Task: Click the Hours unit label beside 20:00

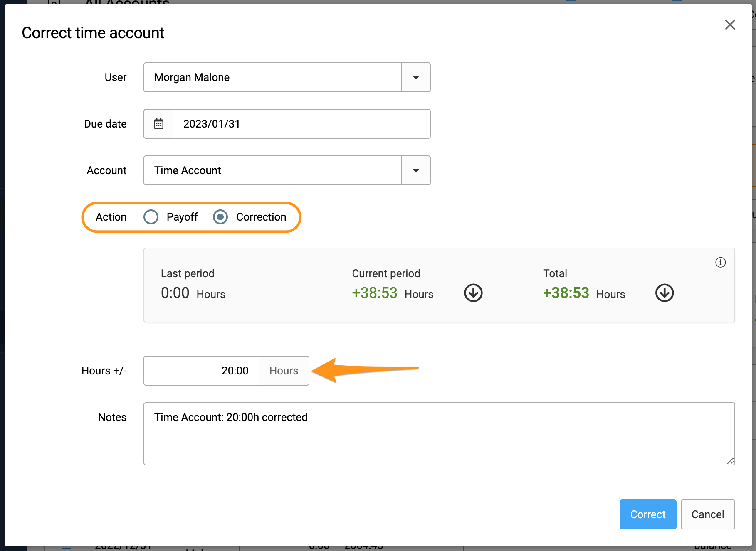Action: pos(284,371)
